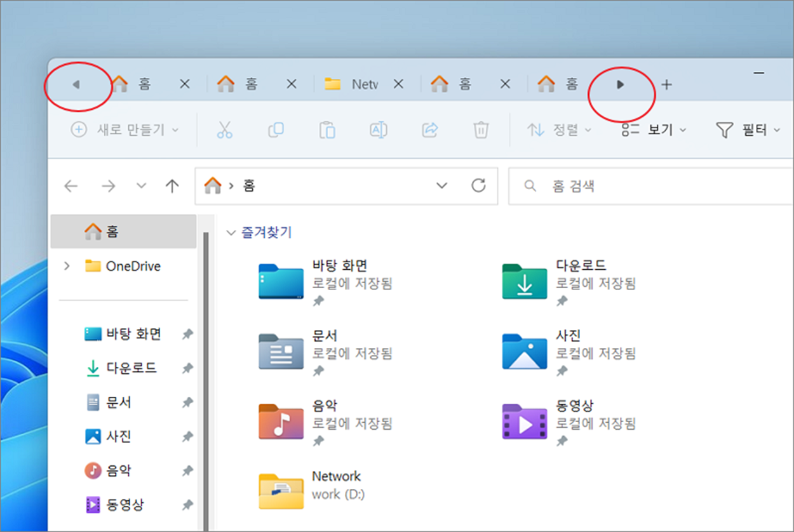This screenshot has width=794, height=532.
Task: Refresh the current folder view
Action: [478, 185]
